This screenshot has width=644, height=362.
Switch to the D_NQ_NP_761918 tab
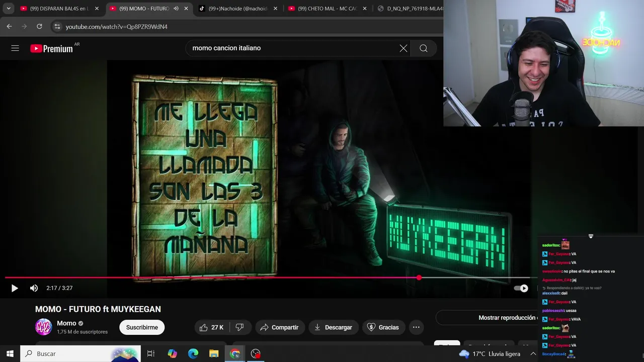click(410, 9)
